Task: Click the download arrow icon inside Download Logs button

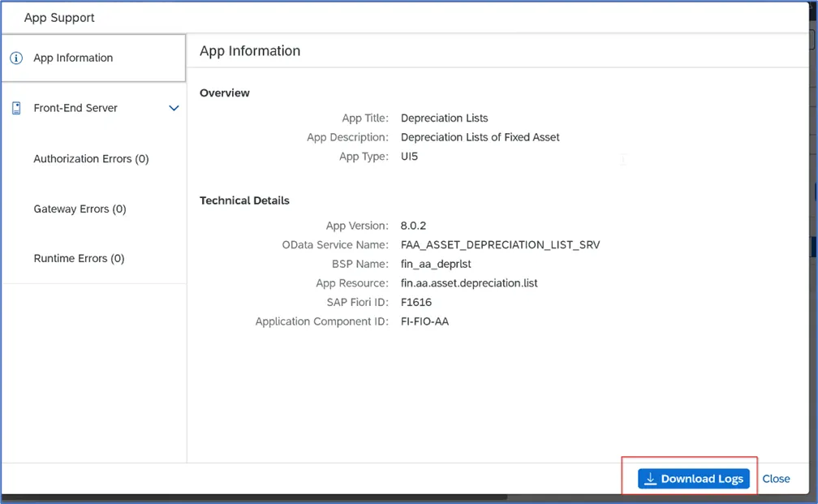Action: pyautogui.click(x=650, y=479)
